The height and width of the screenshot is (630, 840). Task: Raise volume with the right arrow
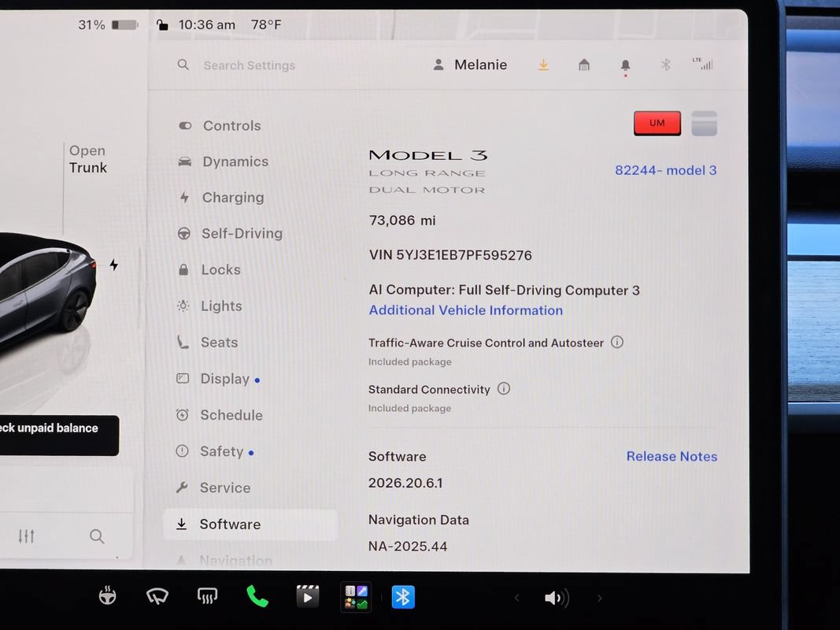[x=599, y=598]
